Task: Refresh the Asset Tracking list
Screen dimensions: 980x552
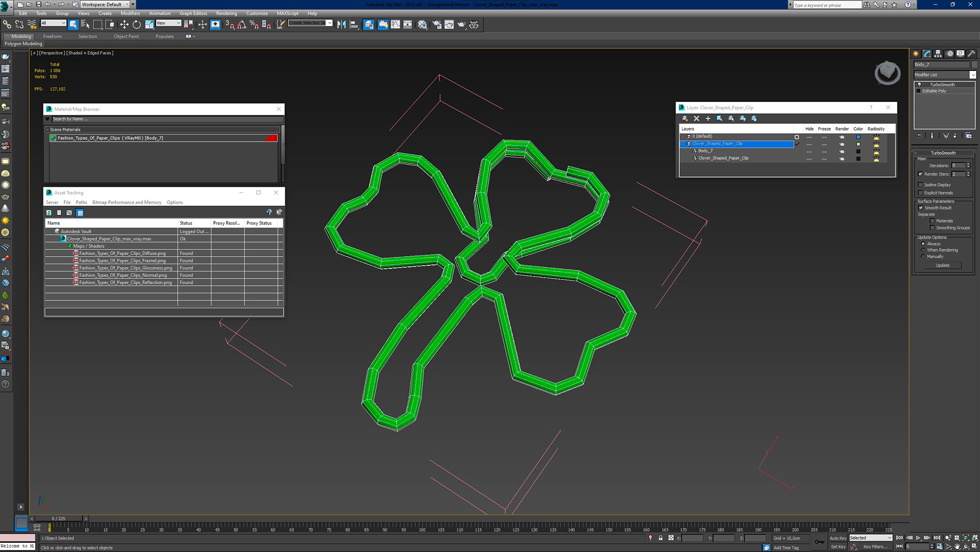Action: point(49,213)
